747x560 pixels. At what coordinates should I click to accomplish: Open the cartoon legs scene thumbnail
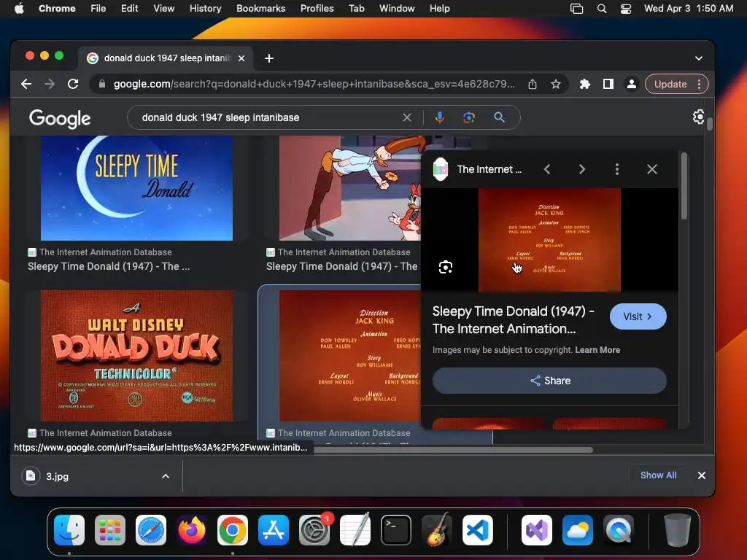pos(349,188)
